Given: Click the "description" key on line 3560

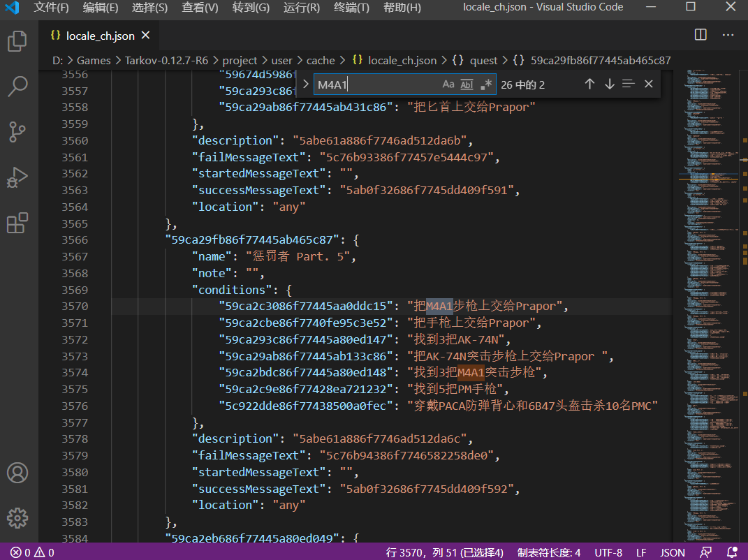Looking at the screenshot, I should click(235, 141).
